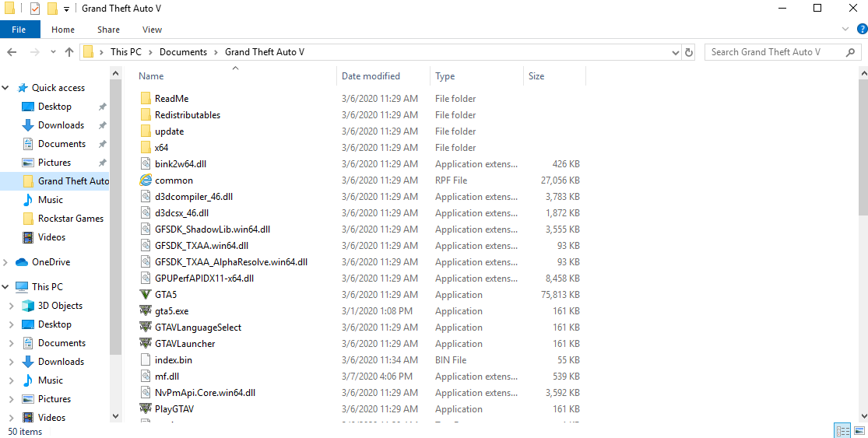This screenshot has width=868, height=438.
Task: Open the recent locations dropdown arrow
Action: (53, 52)
